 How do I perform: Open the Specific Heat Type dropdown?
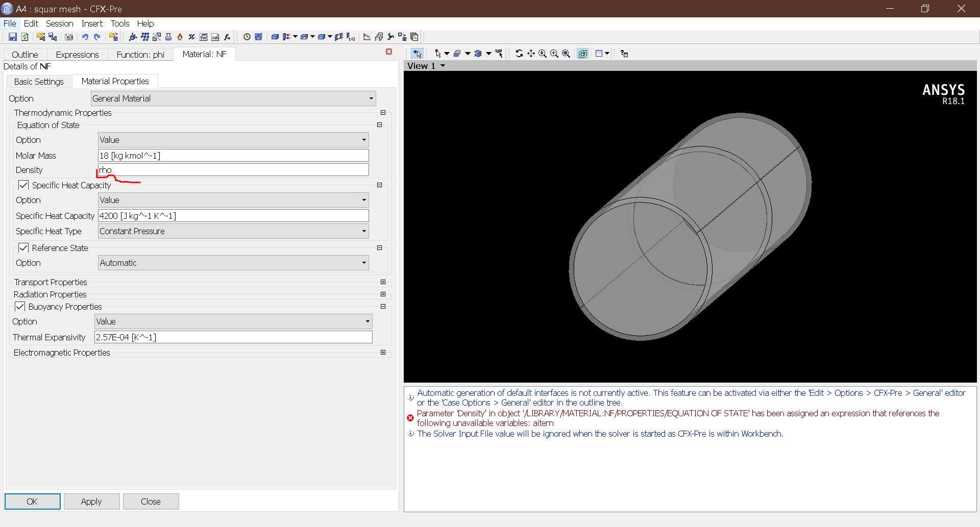[363, 231]
